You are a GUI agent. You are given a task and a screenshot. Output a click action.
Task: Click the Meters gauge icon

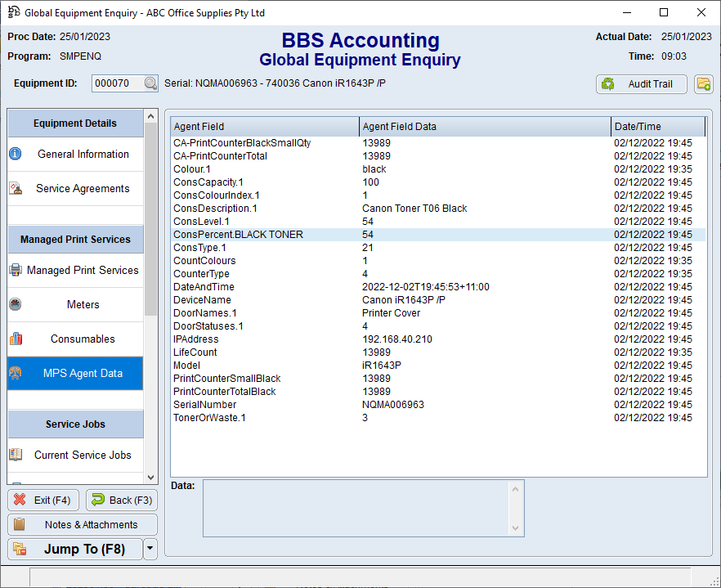click(x=16, y=304)
